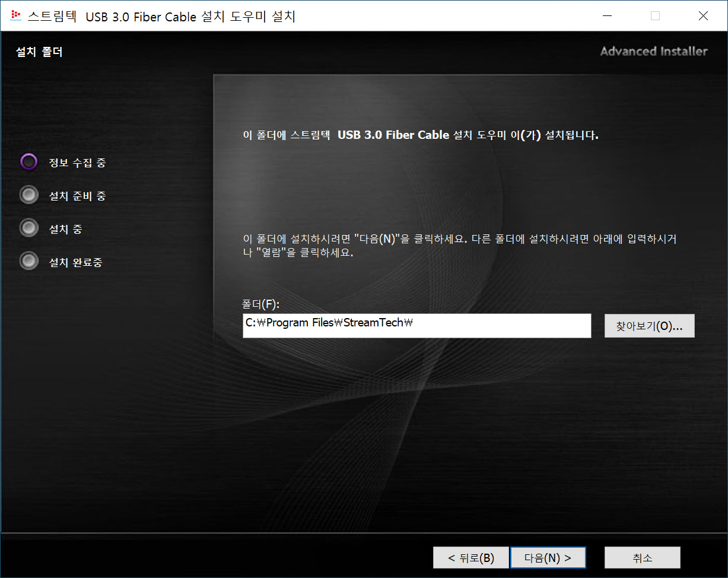Click the 폴더(F) install path field
The image size is (728, 578).
tap(417, 326)
